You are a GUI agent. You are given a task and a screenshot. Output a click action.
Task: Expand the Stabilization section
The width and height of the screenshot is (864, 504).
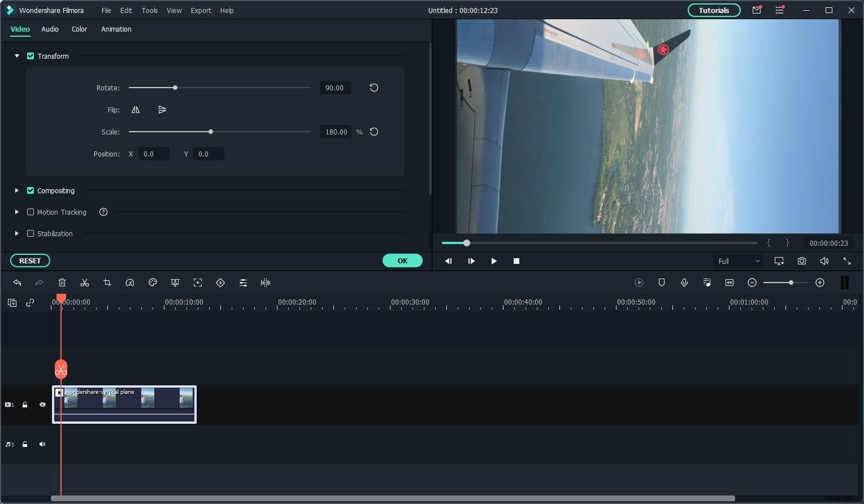click(x=16, y=233)
